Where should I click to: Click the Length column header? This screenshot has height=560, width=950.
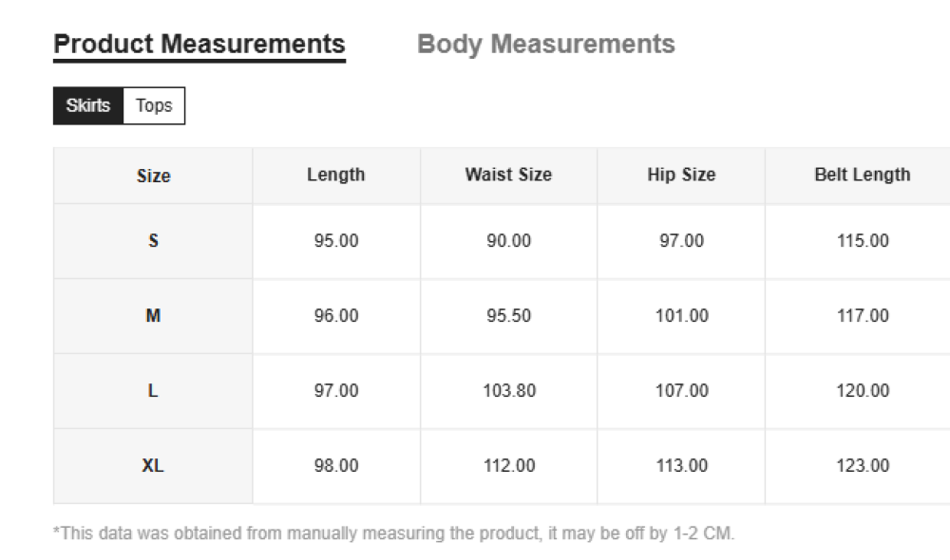[336, 175]
